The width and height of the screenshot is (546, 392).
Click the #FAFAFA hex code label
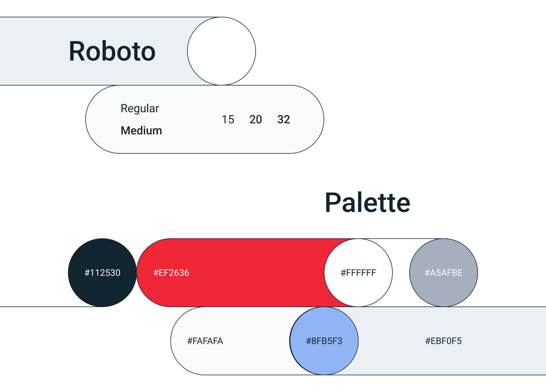point(205,341)
